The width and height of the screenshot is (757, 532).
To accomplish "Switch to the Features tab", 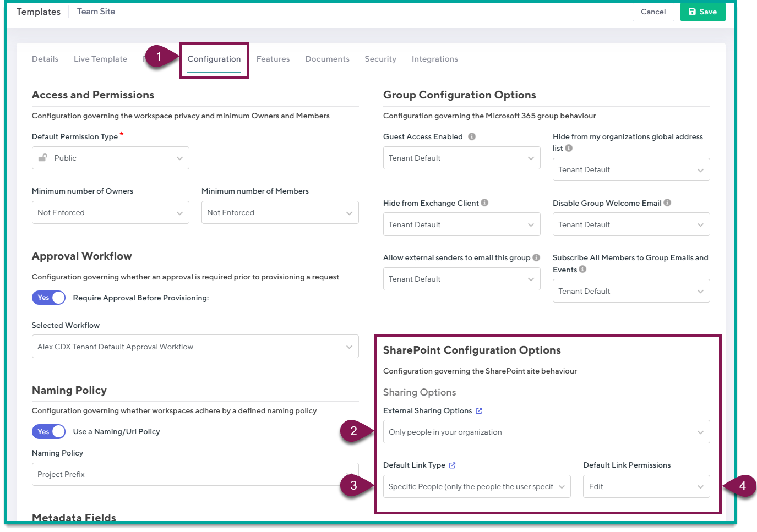I will 273,59.
